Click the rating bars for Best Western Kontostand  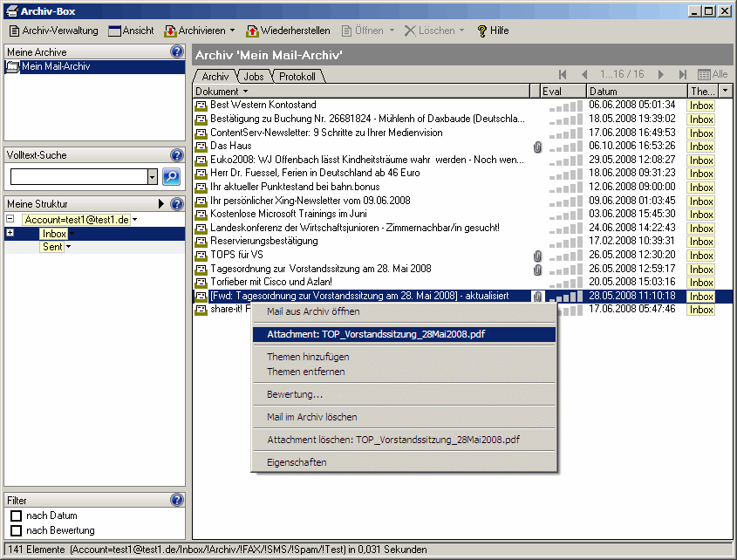(x=564, y=106)
